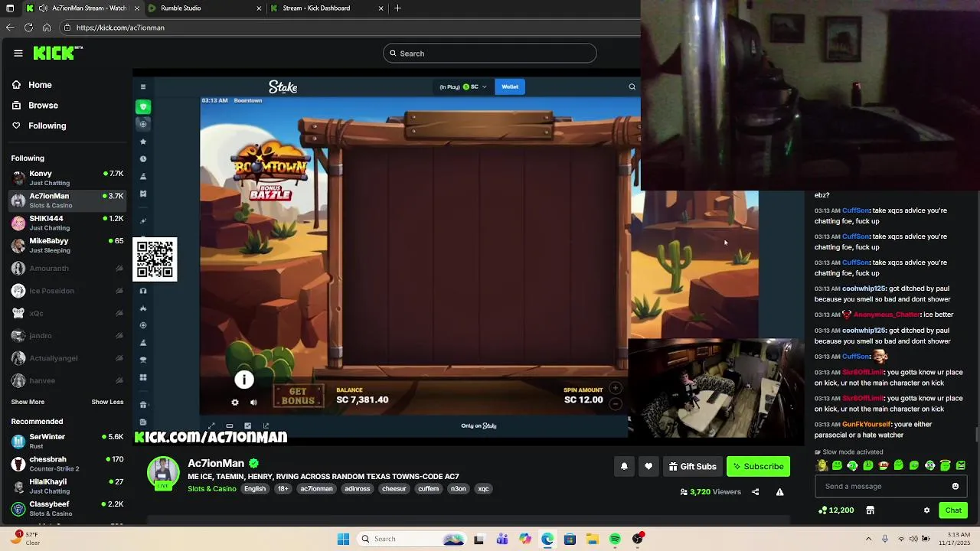Open MikeBabyy's channel

(x=67, y=245)
